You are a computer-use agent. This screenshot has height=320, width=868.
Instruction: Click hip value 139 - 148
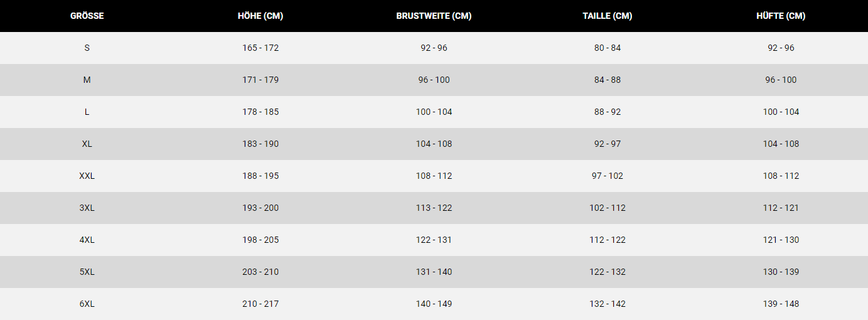[x=781, y=304]
